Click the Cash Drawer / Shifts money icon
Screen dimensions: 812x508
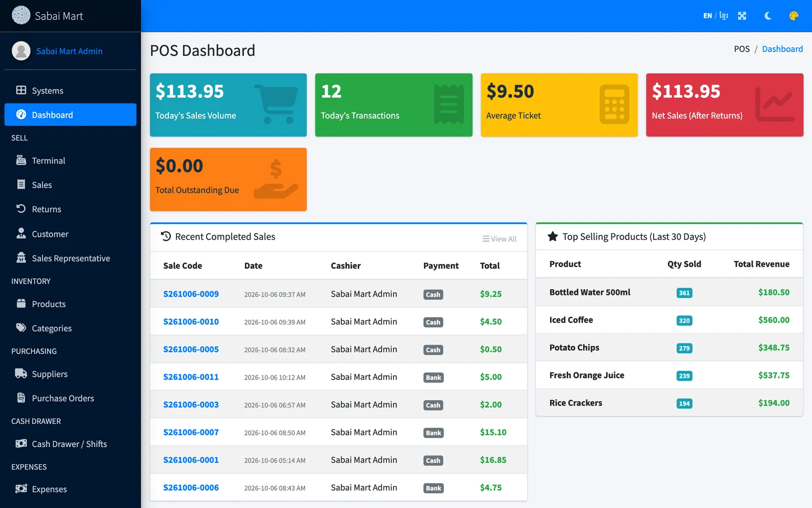[21, 443]
